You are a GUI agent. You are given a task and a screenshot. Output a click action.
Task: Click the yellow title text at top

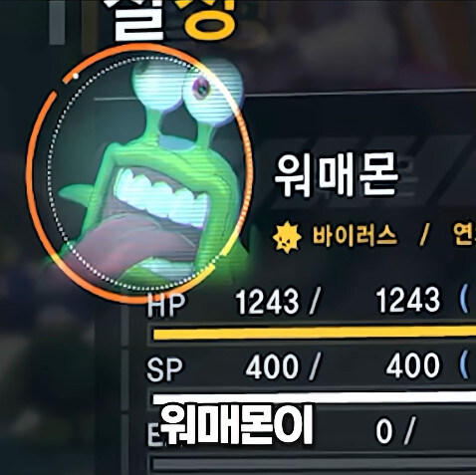click(x=209, y=18)
